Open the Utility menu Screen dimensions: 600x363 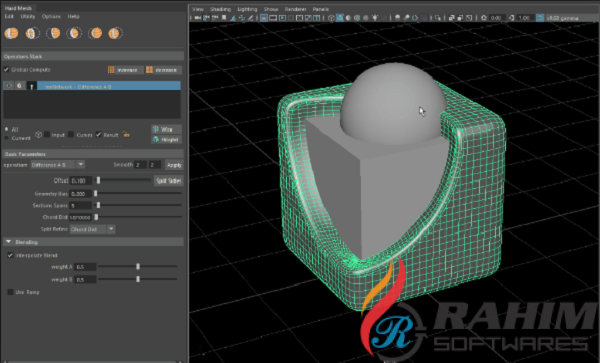point(28,16)
